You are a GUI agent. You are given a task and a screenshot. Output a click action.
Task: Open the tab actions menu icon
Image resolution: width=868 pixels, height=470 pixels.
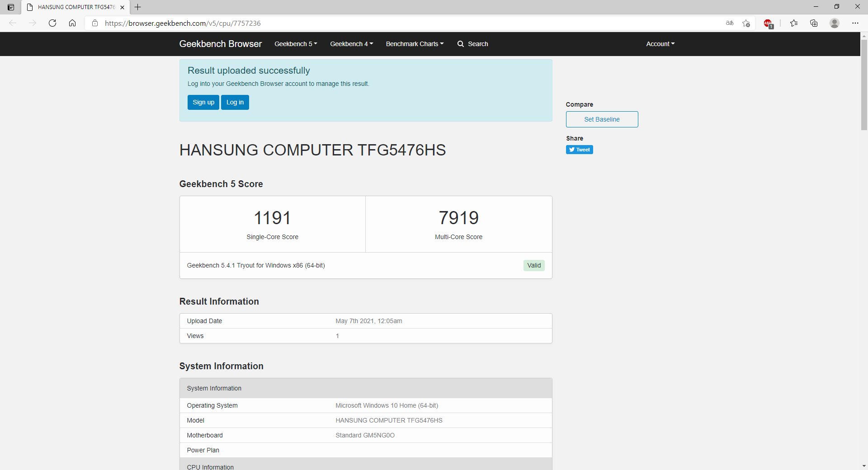11,7
